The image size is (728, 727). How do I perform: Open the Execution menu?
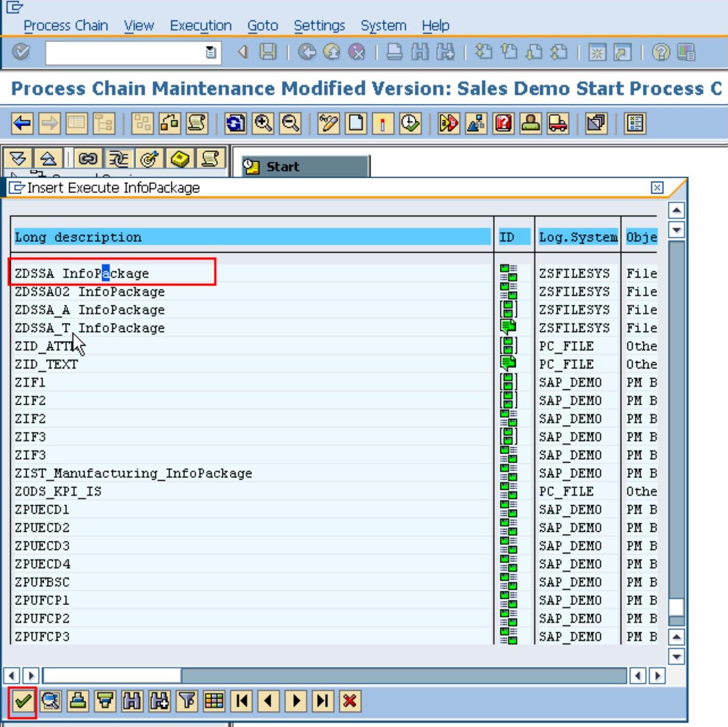(200, 26)
